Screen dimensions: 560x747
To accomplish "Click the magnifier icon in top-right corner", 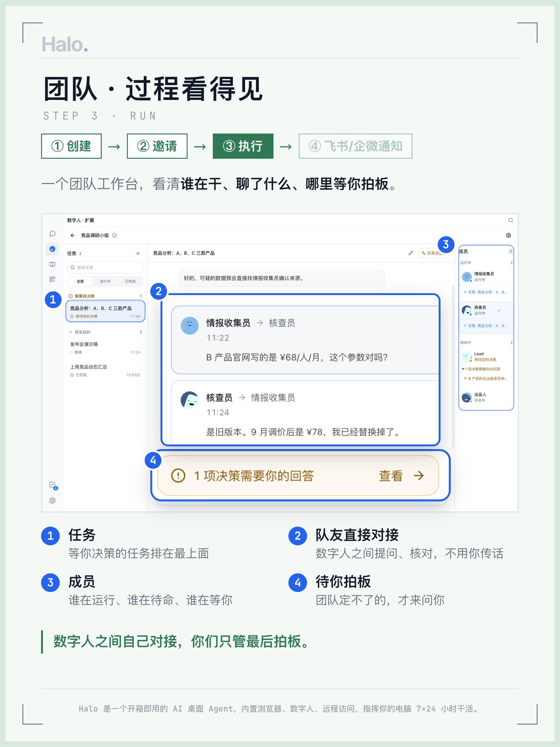I will point(511,220).
